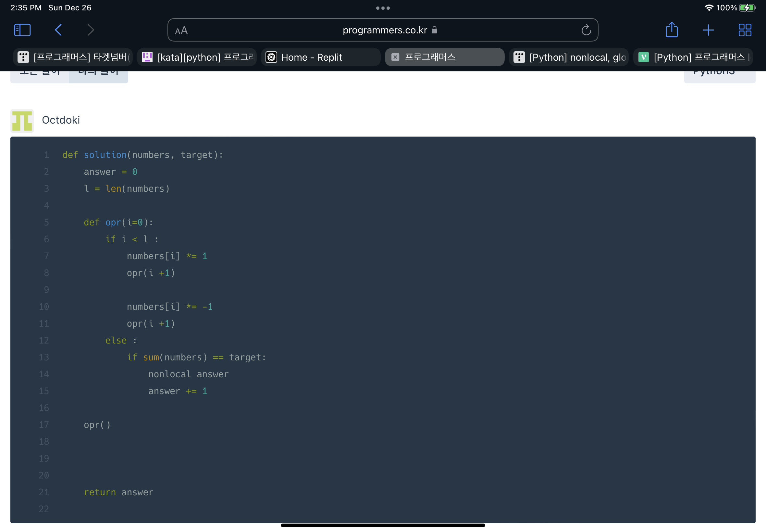Open the share sheet icon
This screenshot has height=532, width=766.
[671, 30]
